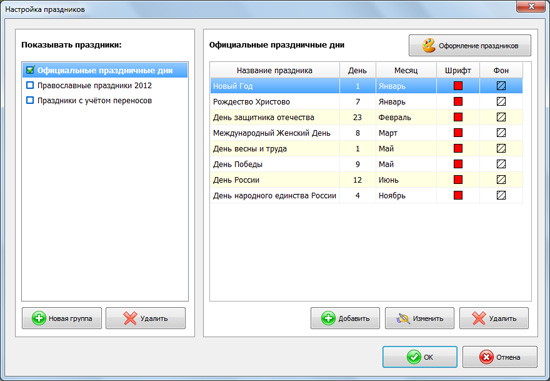Enable Православные праздники 2012 checkbox

point(30,85)
